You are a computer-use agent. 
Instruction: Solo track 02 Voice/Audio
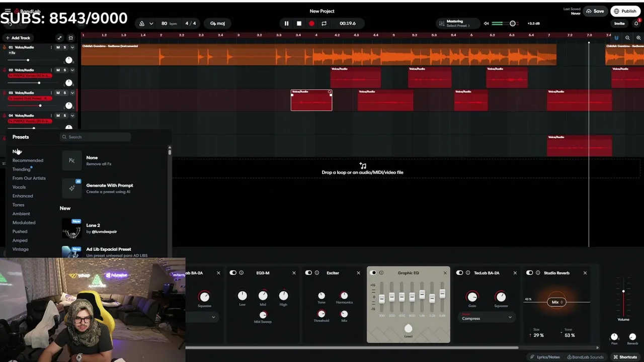pos(64,70)
